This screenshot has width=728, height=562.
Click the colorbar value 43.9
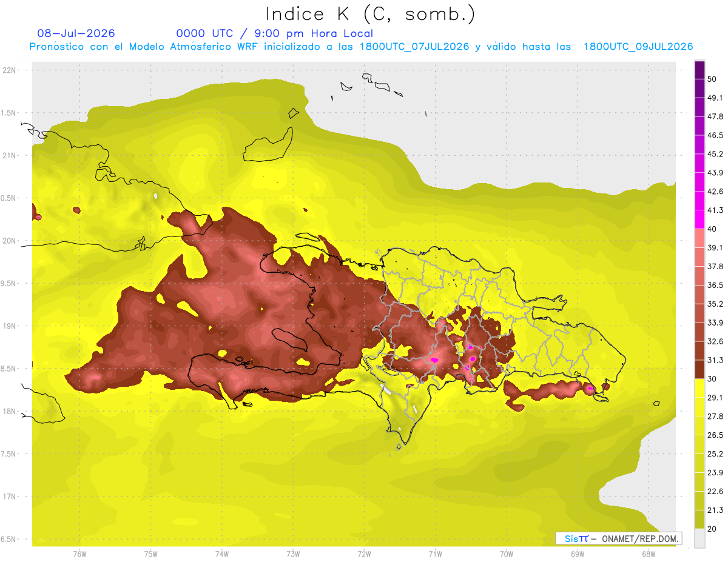[715, 173]
